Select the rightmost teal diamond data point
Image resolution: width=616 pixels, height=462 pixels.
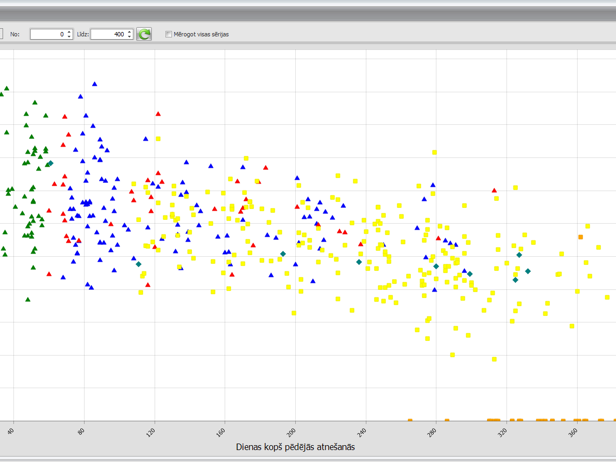click(528, 271)
